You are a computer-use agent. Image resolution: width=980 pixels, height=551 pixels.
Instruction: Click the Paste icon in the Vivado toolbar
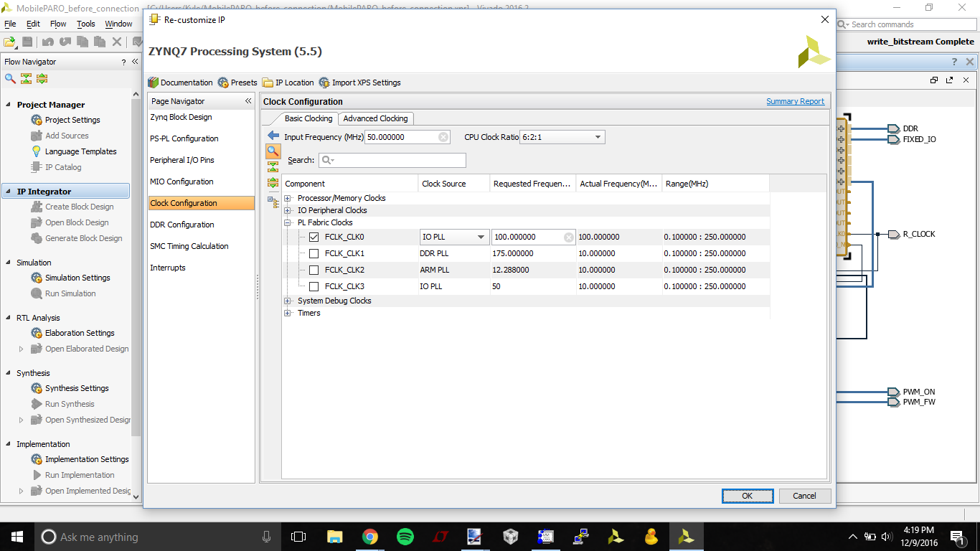click(99, 42)
